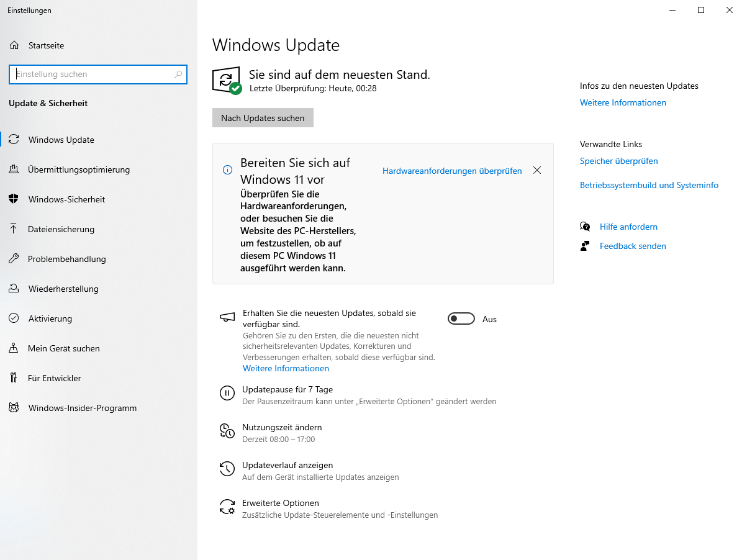The image size is (742, 560).
Task: Select Dateiensicherung in the sidebar
Action: 99,229
